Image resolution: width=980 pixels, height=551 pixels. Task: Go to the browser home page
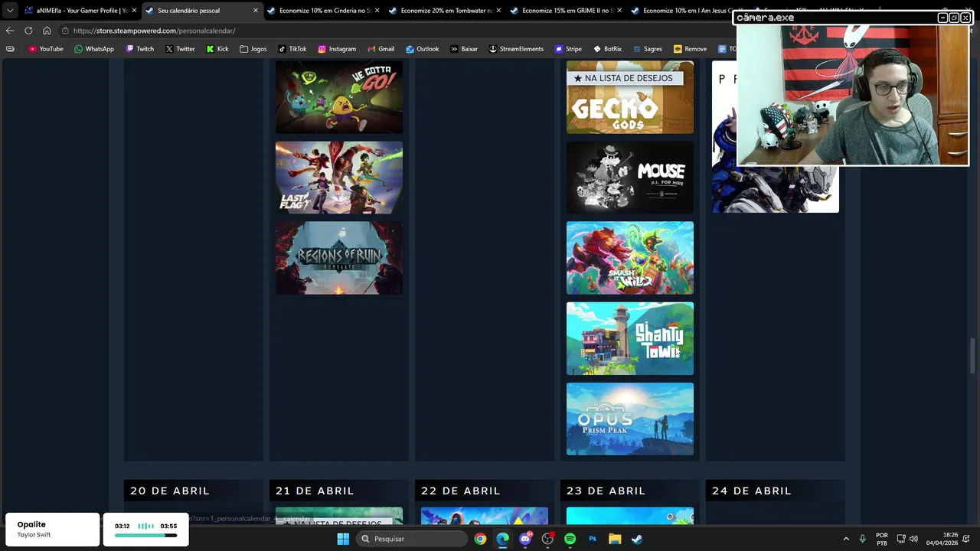click(47, 31)
